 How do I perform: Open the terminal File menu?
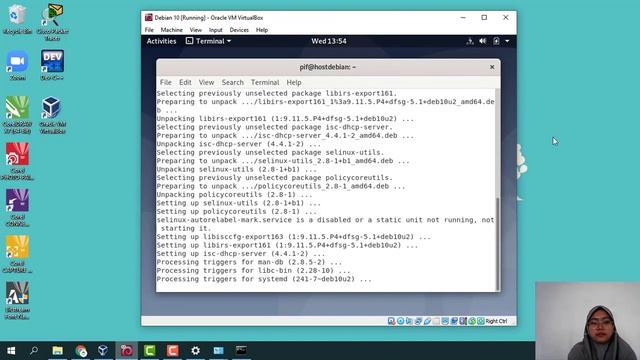[x=165, y=82]
